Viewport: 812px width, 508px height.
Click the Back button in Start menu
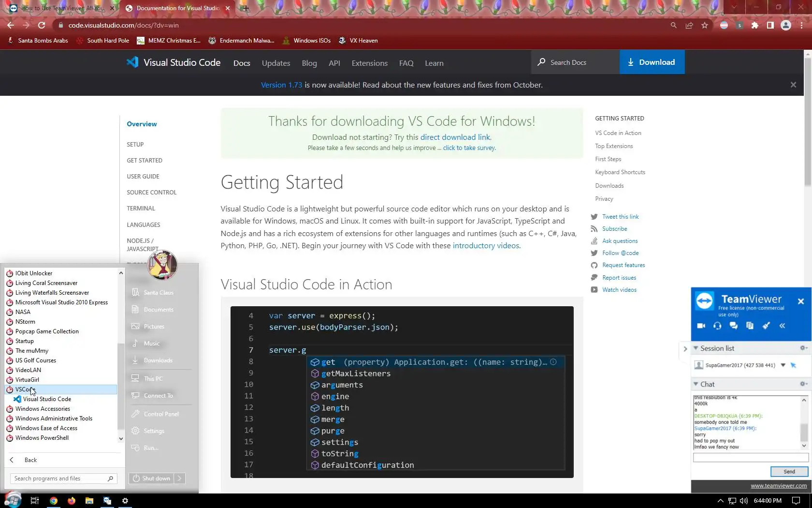pyautogui.click(x=30, y=460)
